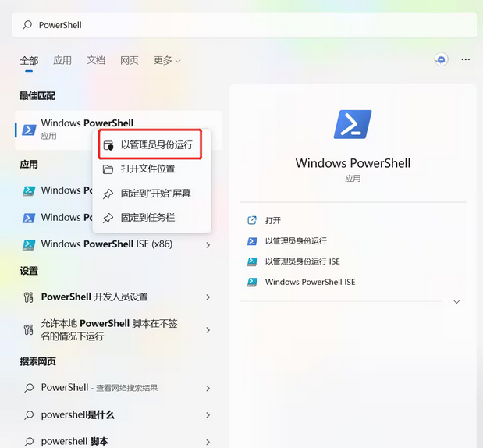
Task: Click the Windows PowerShell best match icon
Action: (x=29, y=130)
